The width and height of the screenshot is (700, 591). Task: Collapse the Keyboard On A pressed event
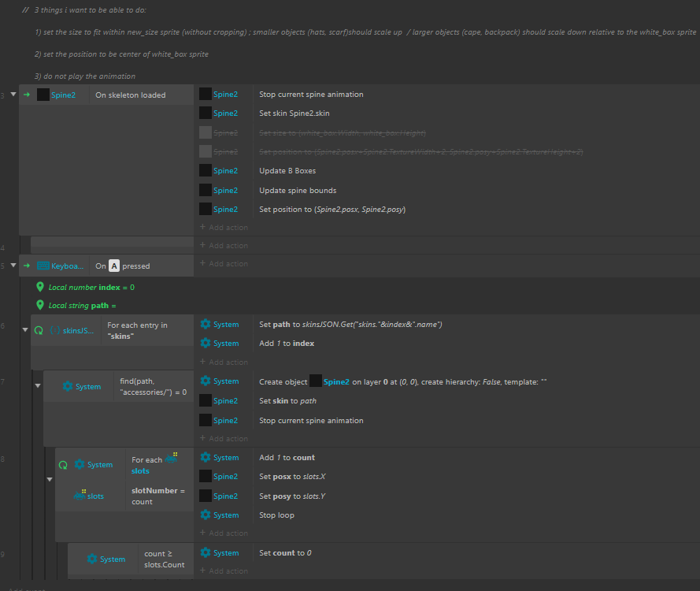tap(13, 266)
